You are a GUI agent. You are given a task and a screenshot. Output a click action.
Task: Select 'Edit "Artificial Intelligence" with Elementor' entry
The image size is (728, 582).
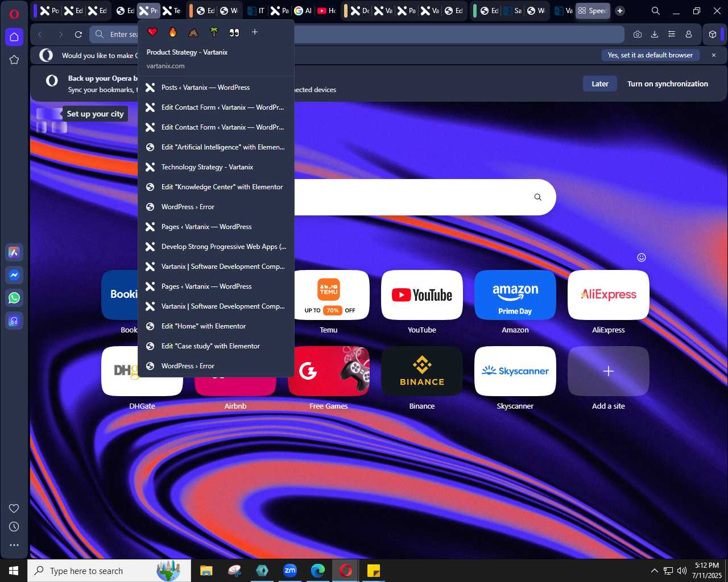[x=216, y=147]
